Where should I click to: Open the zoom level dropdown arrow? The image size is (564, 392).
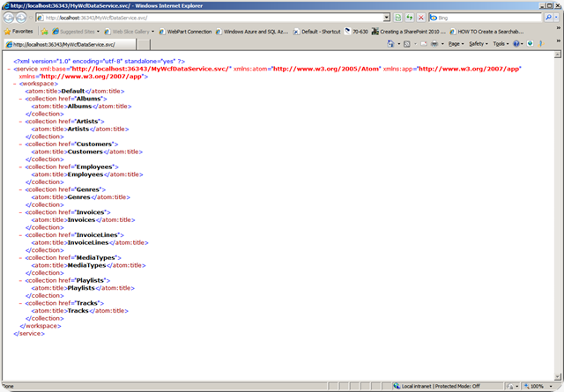(x=551, y=387)
